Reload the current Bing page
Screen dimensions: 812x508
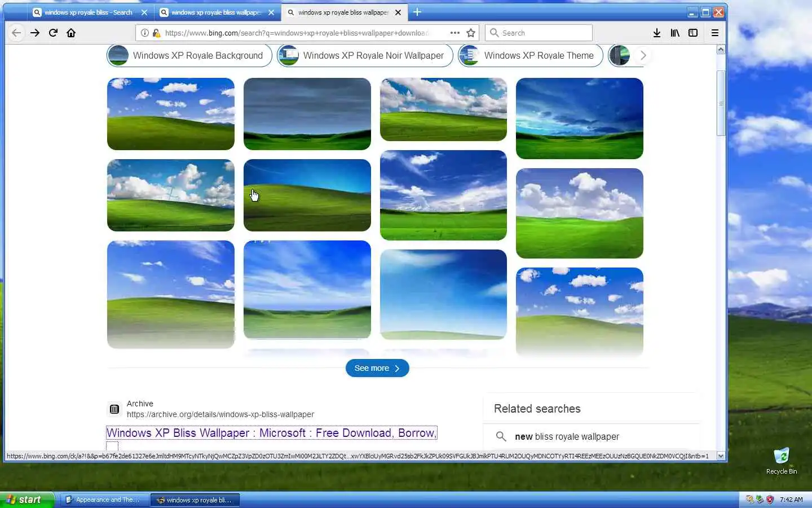click(53, 33)
